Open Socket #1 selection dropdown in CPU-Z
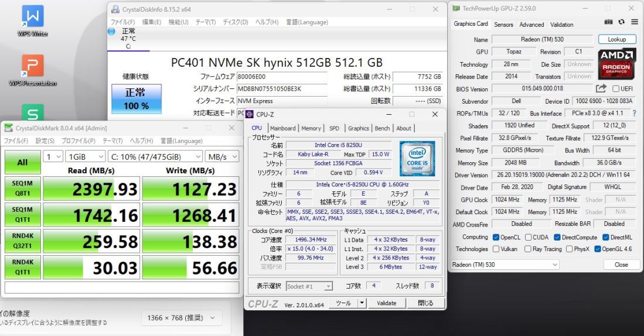Viewport: 644px width, 336px height. 309,286
